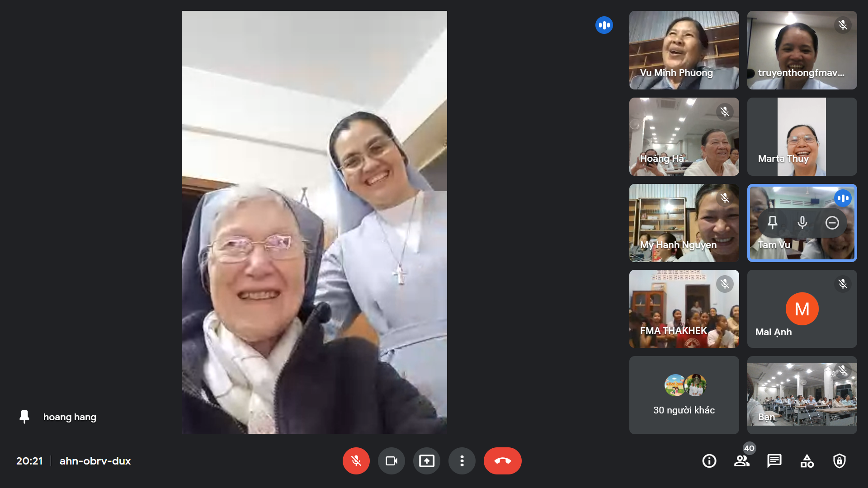The image size is (868, 488).
Task: Show the participants list
Action: point(742,461)
